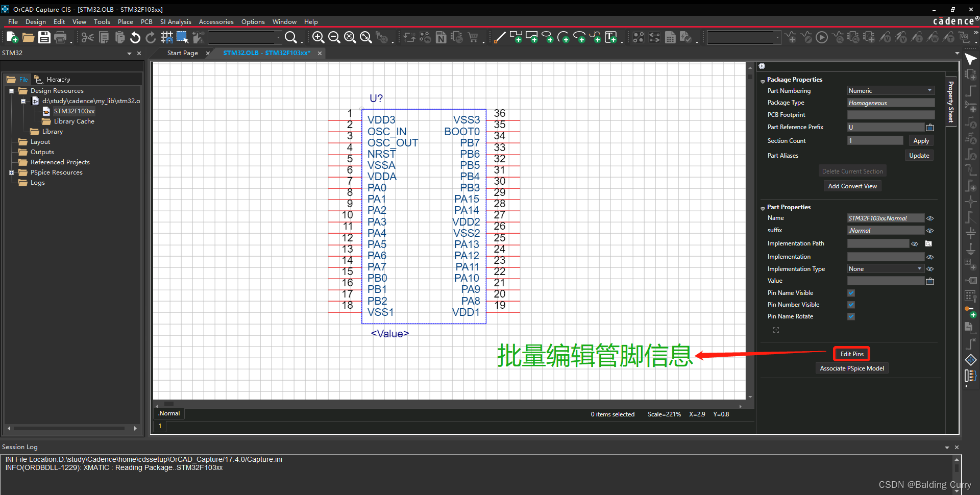Click the Zoom Out magnifier icon

[334, 37]
